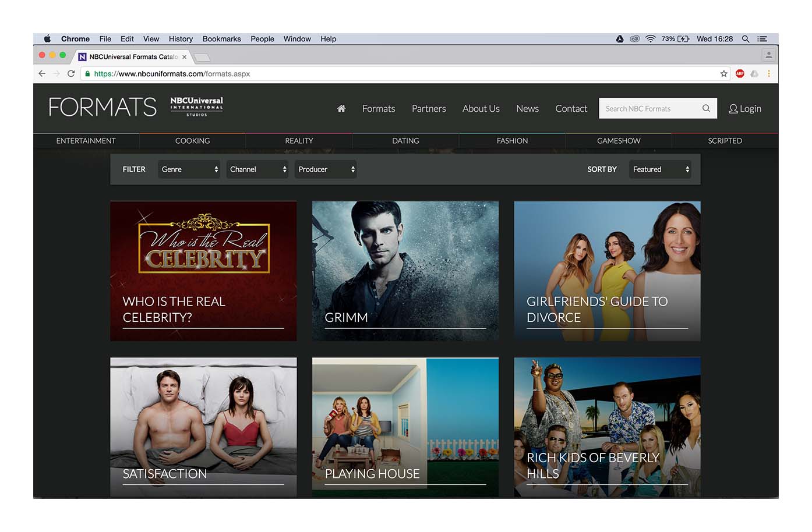Bookmark this page with the star icon
The width and height of the screenshot is (812, 532).
(723, 73)
